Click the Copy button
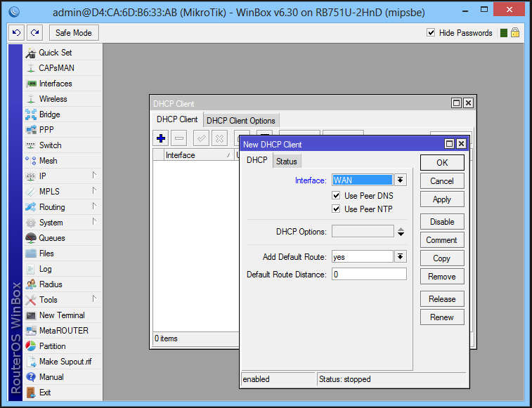This screenshot has width=532, height=408. pyautogui.click(x=442, y=258)
